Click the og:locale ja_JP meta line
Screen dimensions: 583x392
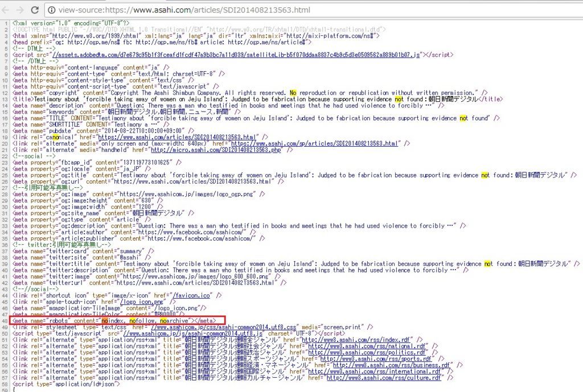(82, 168)
